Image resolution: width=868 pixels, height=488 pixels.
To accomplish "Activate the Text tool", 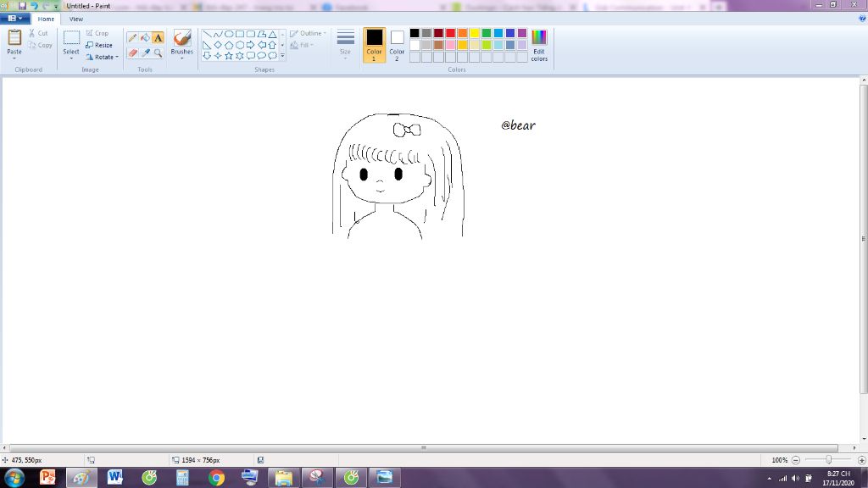I will [x=158, y=38].
